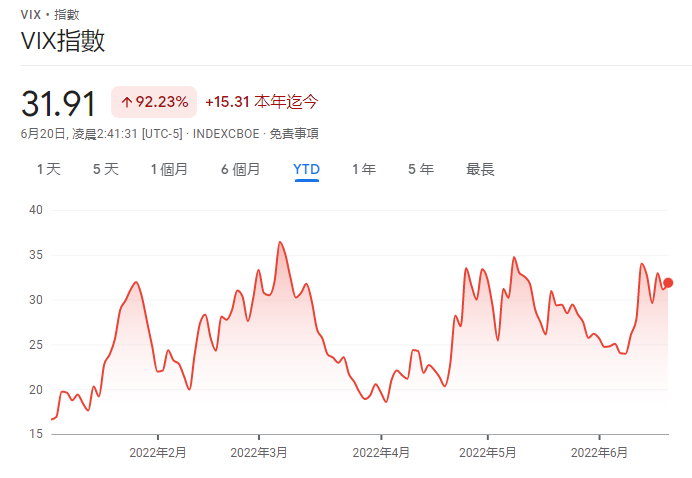Viewport: 692px width, 478px height.
Task: Click the 2022年3月 axis label
Action: tap(259, 452)
